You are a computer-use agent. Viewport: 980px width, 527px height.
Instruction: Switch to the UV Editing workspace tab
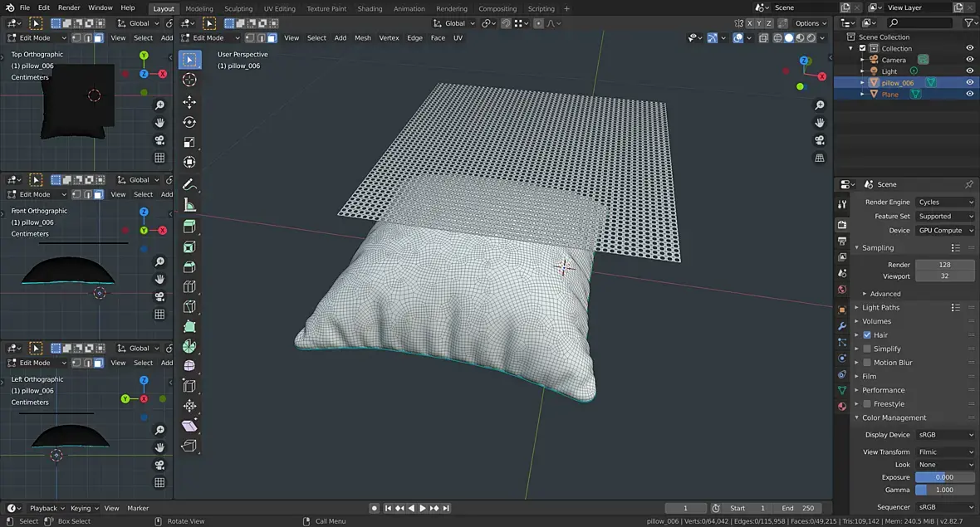[279, 9]
